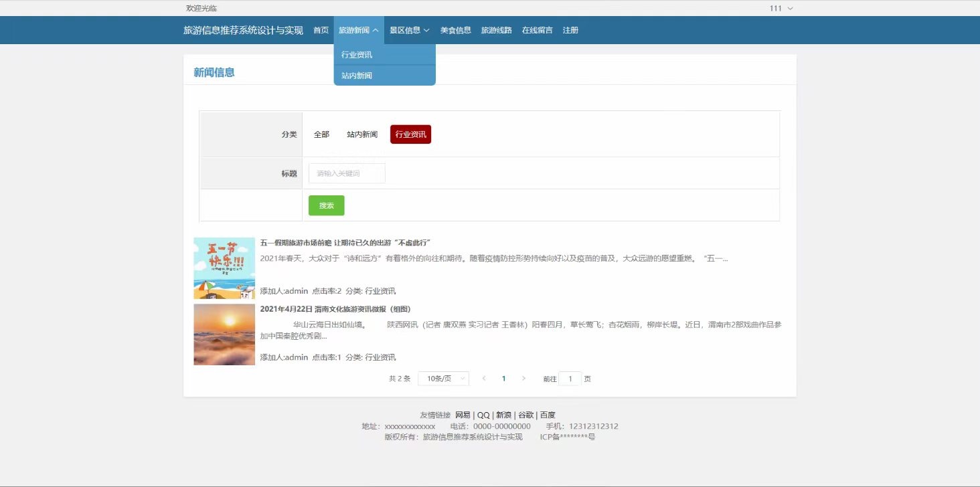Click the ICP备 record text
The width and height of the screenshot is (980, 487).
coord(568,437)
